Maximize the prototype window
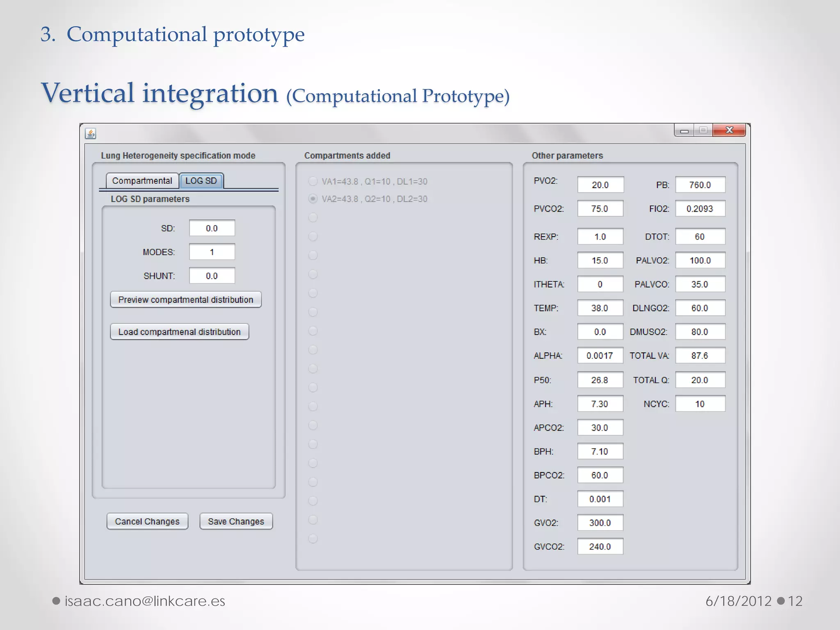 click(703, 130)
